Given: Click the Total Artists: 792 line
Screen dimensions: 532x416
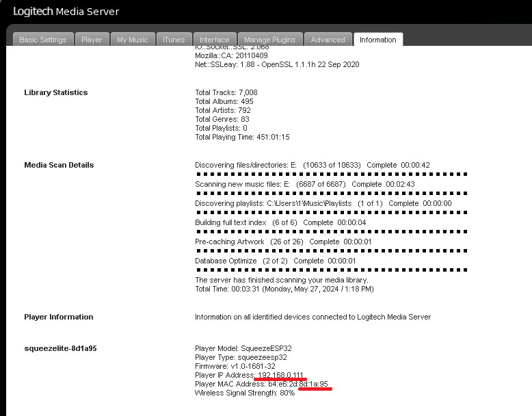Looking at the screenshot, I should [223, 110].
